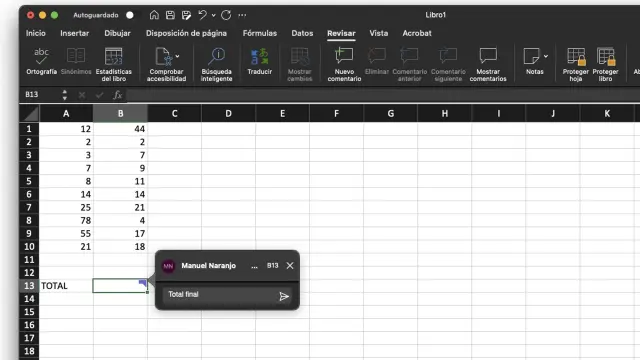Image resolution: width=640 pixels, height=360 pixels.
Task: Select column B header
Action: pos(120,113)
